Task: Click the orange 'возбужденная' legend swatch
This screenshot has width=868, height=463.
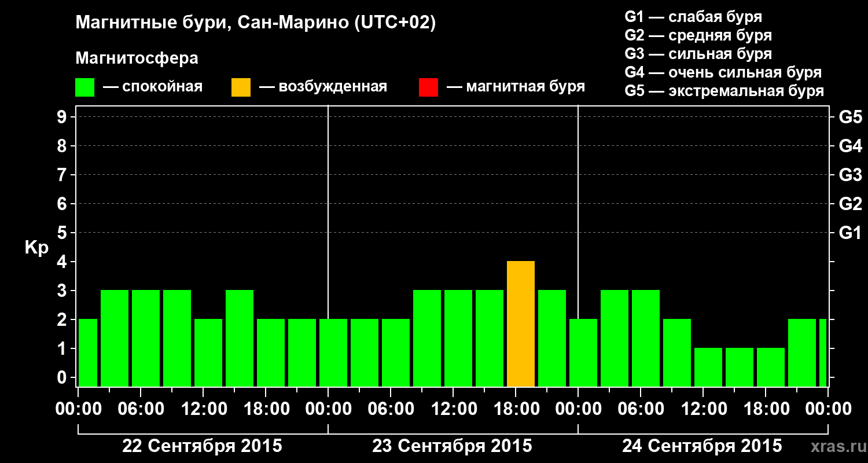Action: 241,87
